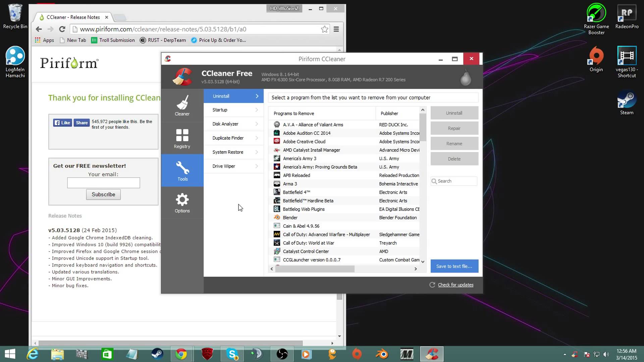
Task: Select Battlefield 4 in the program list
Action: 344,192
